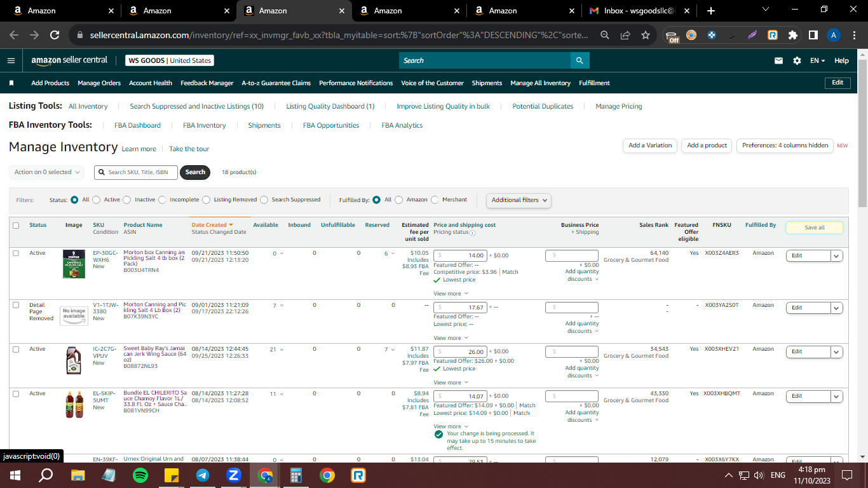Viewport: 868px width, 488px height.
Task: Click the Save all button
Action: 815,227
